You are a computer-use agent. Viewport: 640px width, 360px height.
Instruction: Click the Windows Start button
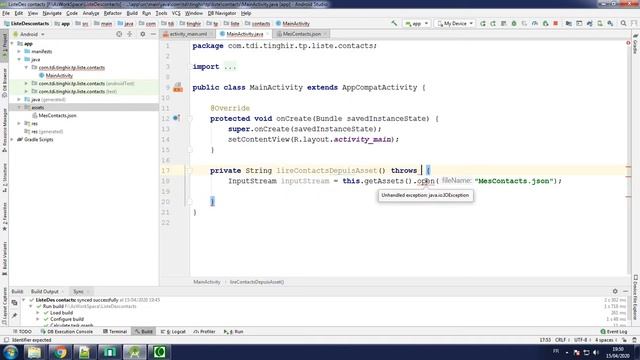[x=10, y=352]
